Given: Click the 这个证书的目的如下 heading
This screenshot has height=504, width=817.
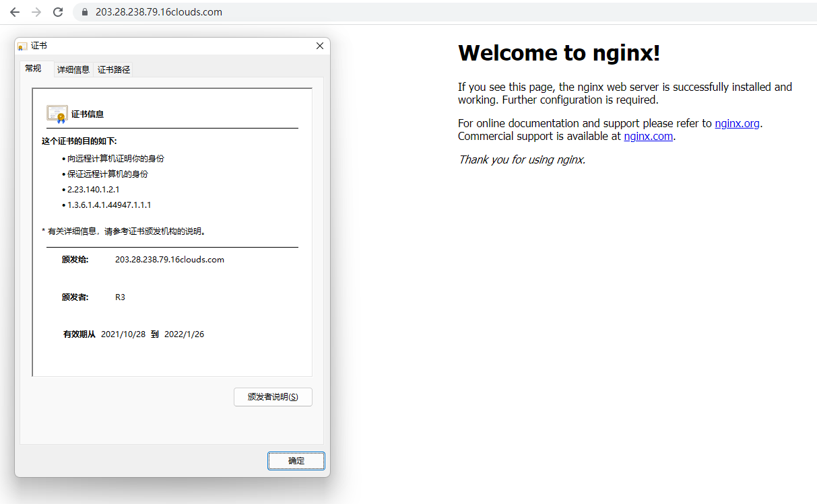Looking at the screenshot, I should point(79,141).
